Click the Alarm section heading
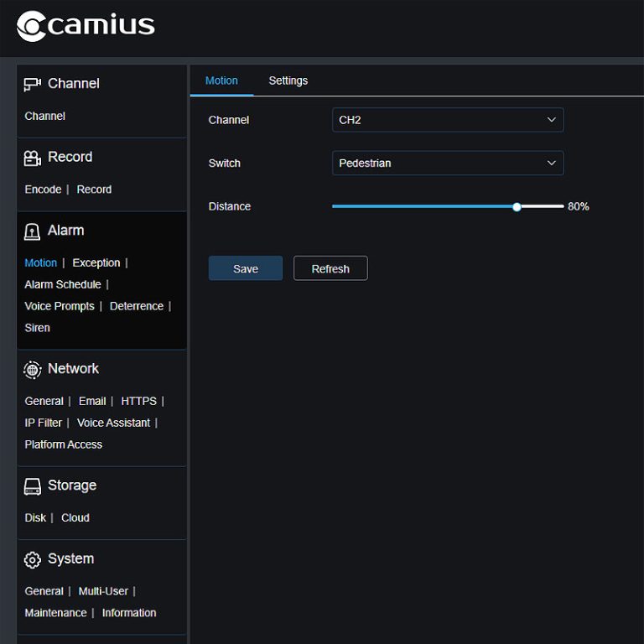 65,231
